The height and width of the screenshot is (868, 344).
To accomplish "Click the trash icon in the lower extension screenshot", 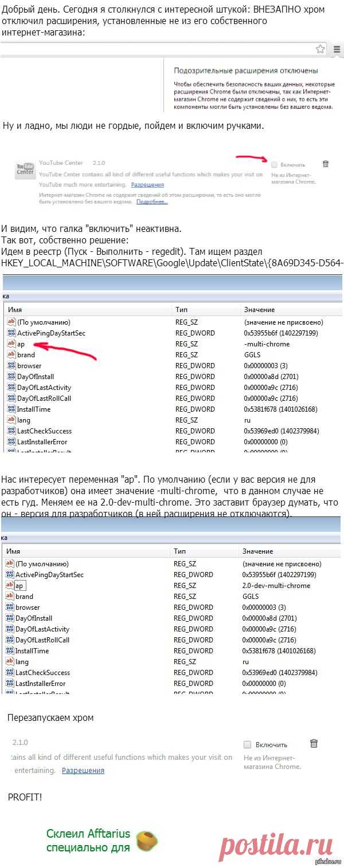I will [x=314, y=744].
